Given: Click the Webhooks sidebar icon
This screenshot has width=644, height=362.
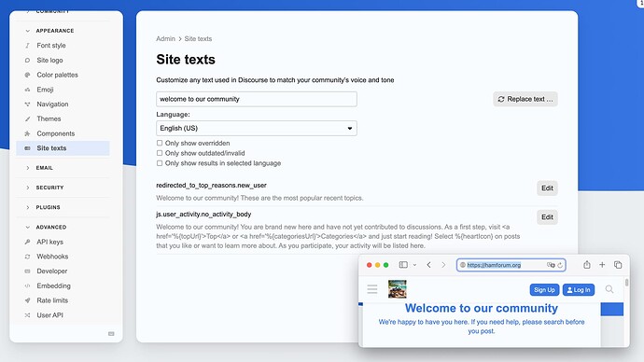Looking at the screenshot, I should [x=27, y=257].
